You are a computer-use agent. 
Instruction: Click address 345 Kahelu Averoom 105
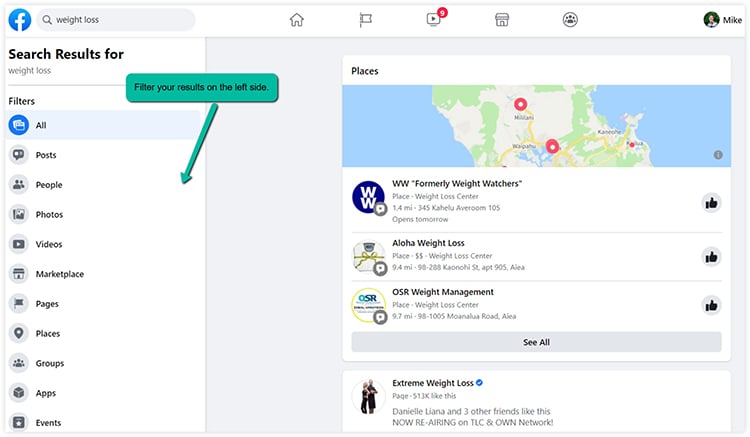pos(459,208)
